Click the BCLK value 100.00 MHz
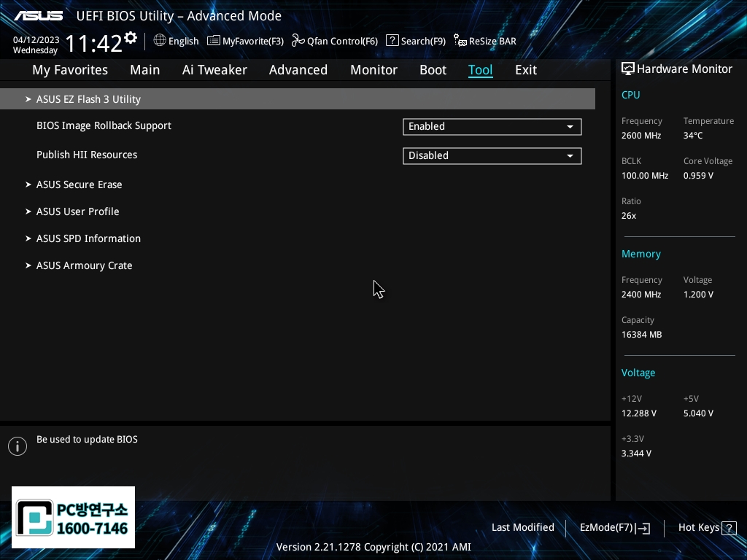The image size is (747, 560). (645, 176)
